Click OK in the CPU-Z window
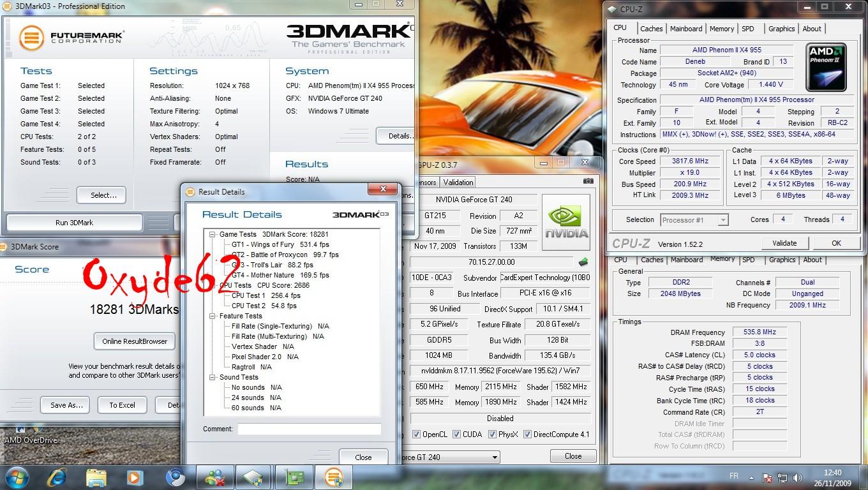Viewport: 868px width, 490px height. pos(836,243)
